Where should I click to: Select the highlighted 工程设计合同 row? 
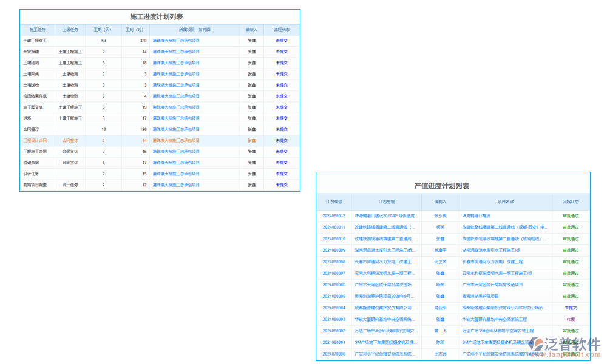(36, 140)
